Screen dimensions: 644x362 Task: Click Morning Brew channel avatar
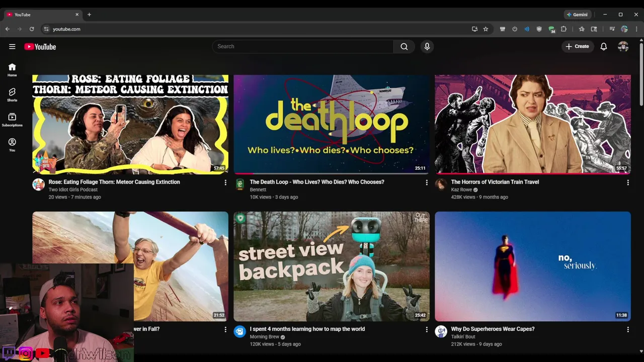point(240,331)
